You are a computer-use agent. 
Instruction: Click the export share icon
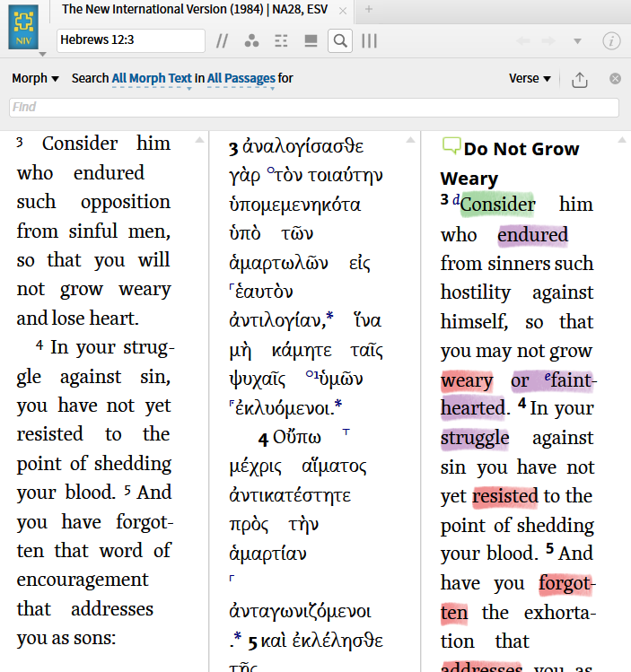(x=580, y=79)
